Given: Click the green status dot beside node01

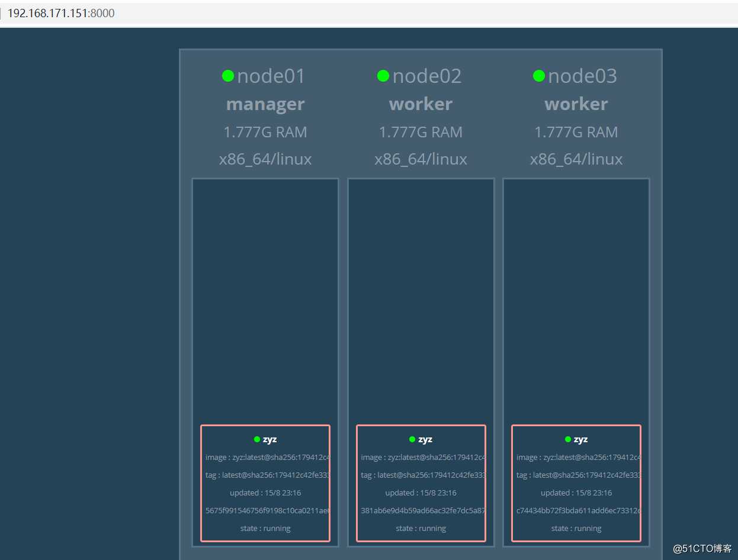Looking at the screenshot, I should 228,76.
